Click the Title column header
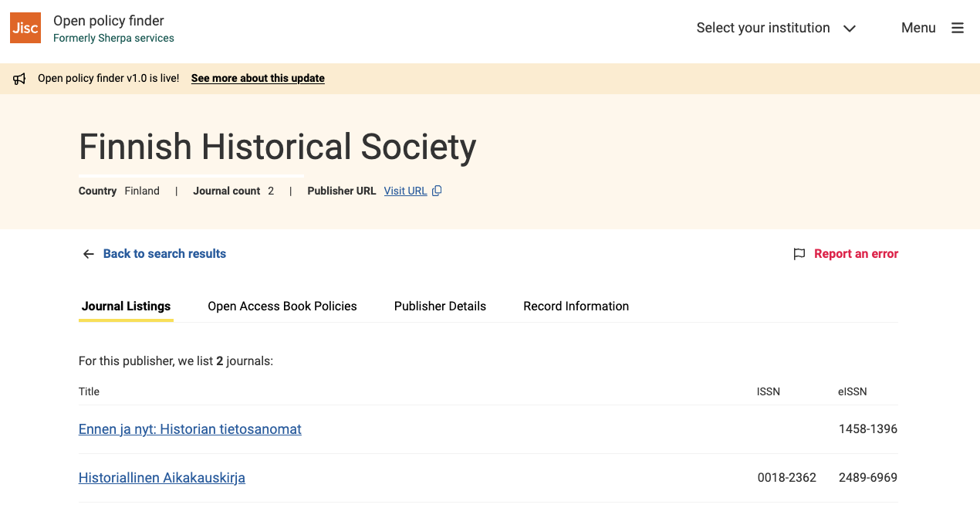This screenshot has height=525, width=980. (x=90, y=391)
